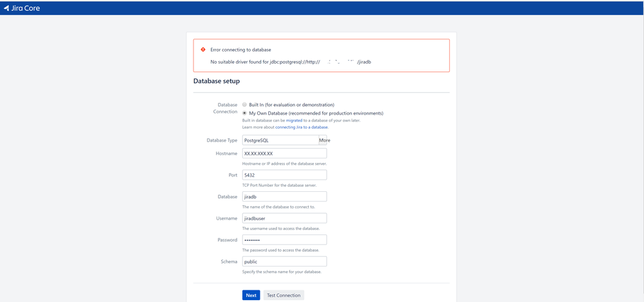
Task: Click the red error warning icon
Action: point(203,50)
